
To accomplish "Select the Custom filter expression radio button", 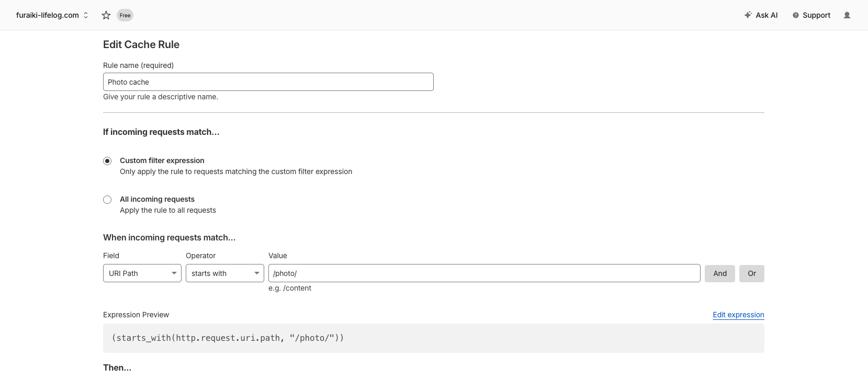I will pos(107,161).
